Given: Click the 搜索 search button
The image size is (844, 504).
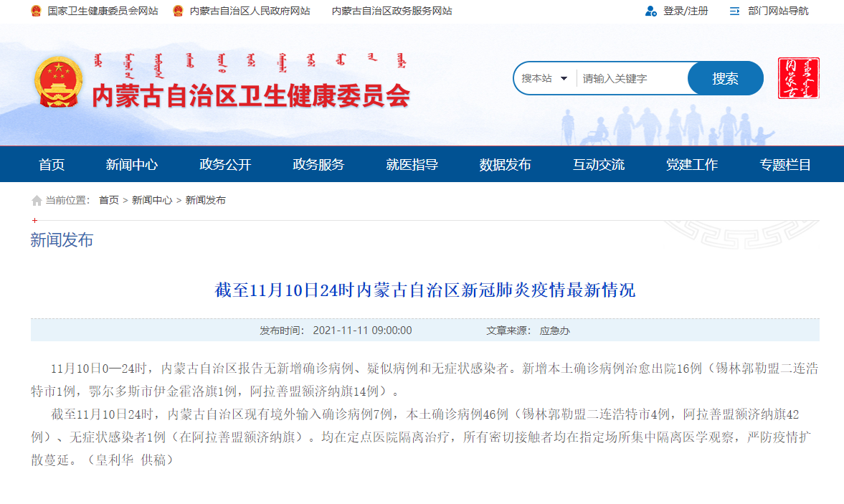Looking at the screenshot, I should tap(725, 78).
